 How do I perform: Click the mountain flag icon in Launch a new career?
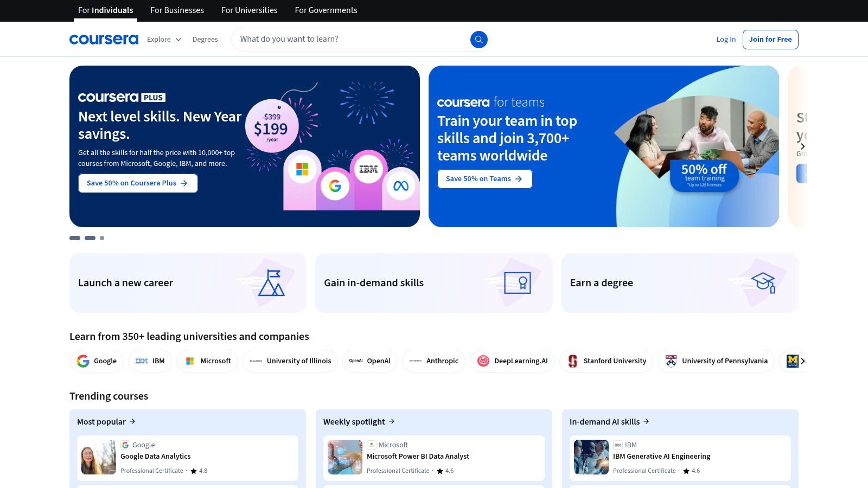click(x=271, y=282)
